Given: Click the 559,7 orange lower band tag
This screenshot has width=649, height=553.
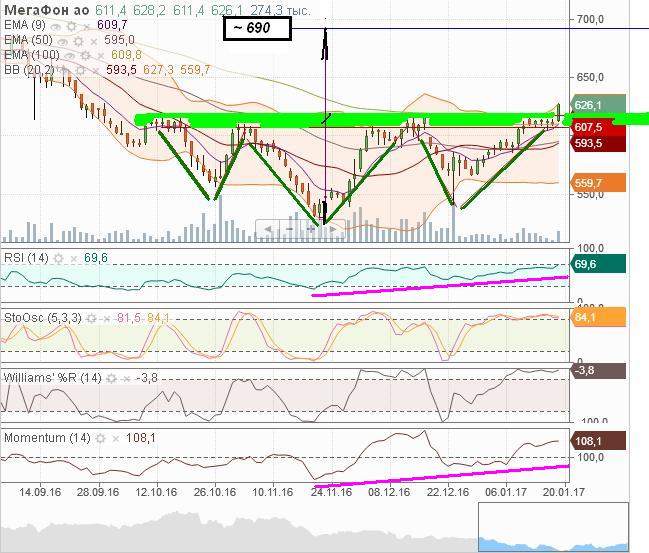Looking at the screenshot, I should click(x=598, y=183).
